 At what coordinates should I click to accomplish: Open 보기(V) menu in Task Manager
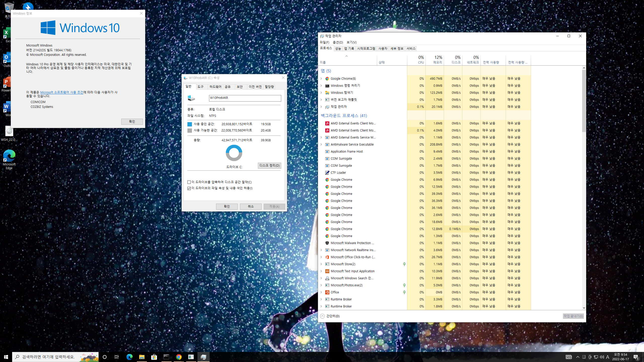[x=351, y=42]
